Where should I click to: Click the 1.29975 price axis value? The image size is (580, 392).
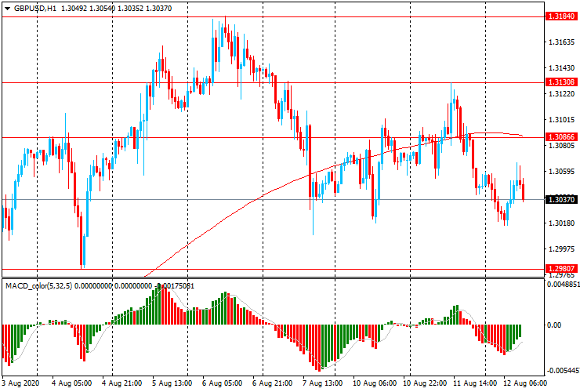pyautogui.click(x=561, y=249)
